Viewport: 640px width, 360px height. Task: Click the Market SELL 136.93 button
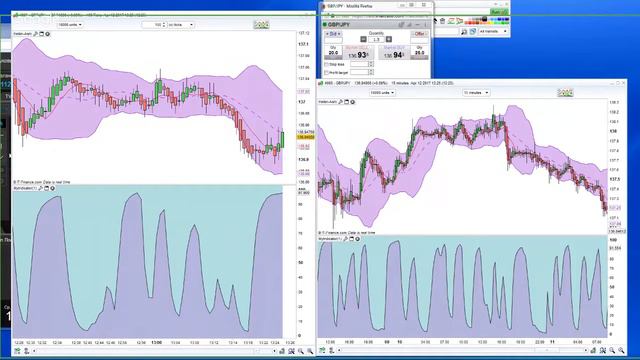coord(359,53)
